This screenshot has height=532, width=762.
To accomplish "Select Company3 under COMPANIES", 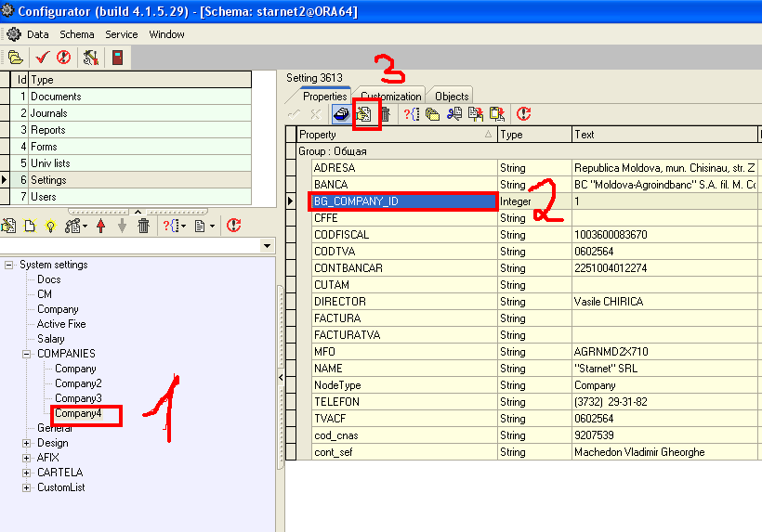I will coord(78,398).
